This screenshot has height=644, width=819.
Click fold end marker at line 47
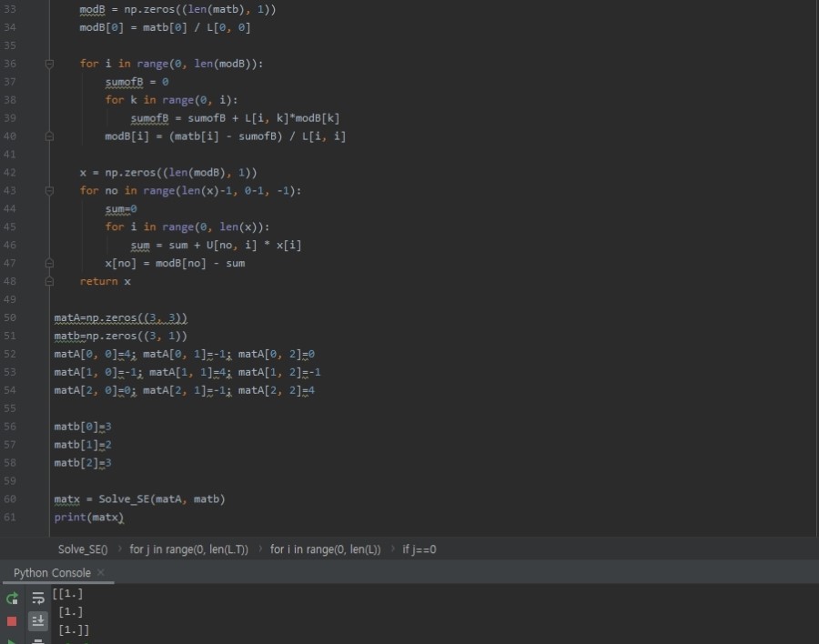50,264
